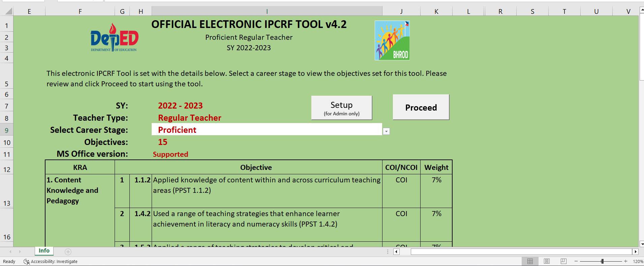
Task: Select column I header
Action: (x=267, y=11)
